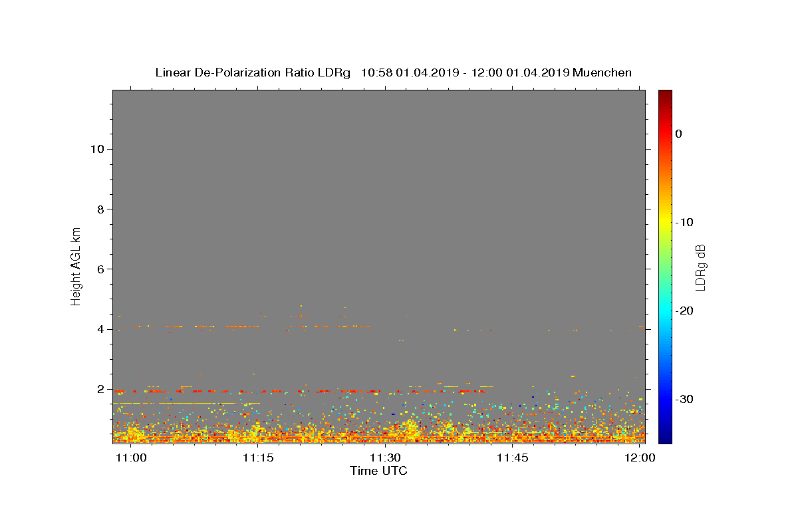798x532 pixels.
Task: Click the 11:00 time axis label
Action: [x=130, y=458]
